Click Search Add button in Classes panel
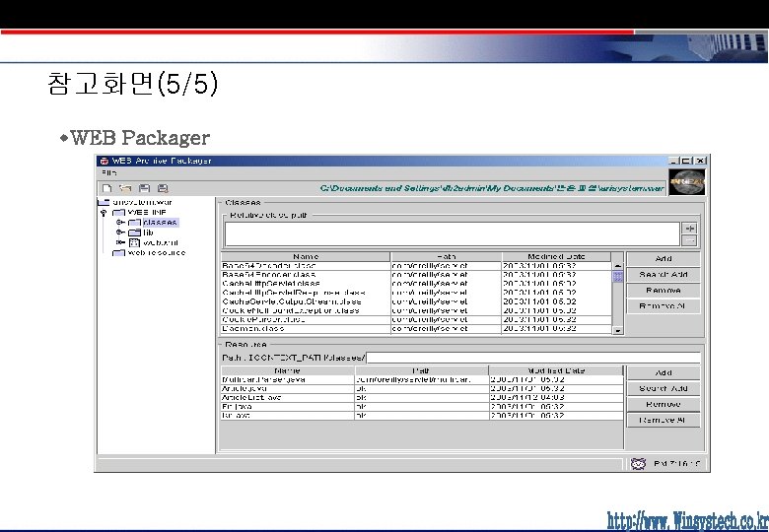Screen dimensions: 769x532 [x=664, y=274]
